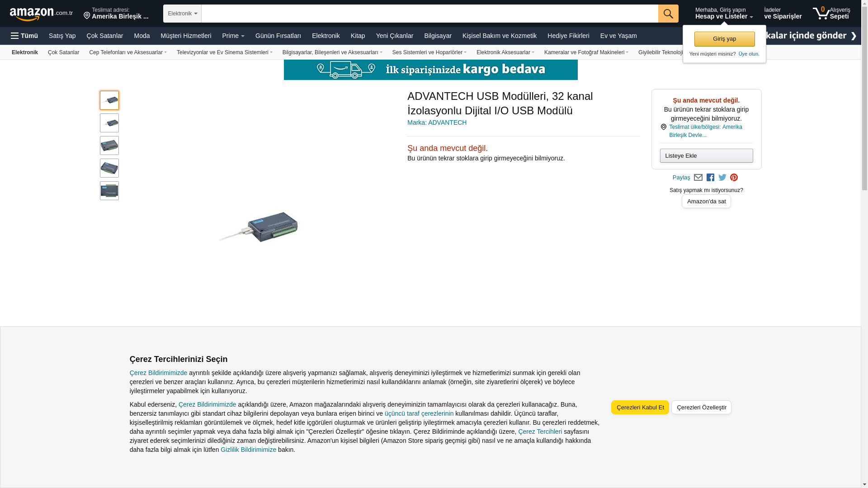Select the third product thumbnail image

109,145
